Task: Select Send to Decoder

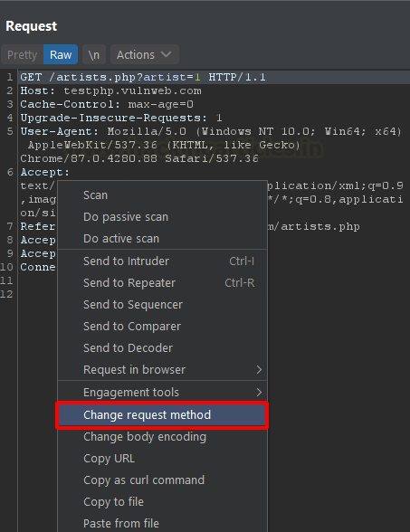Action: point(162,347)
